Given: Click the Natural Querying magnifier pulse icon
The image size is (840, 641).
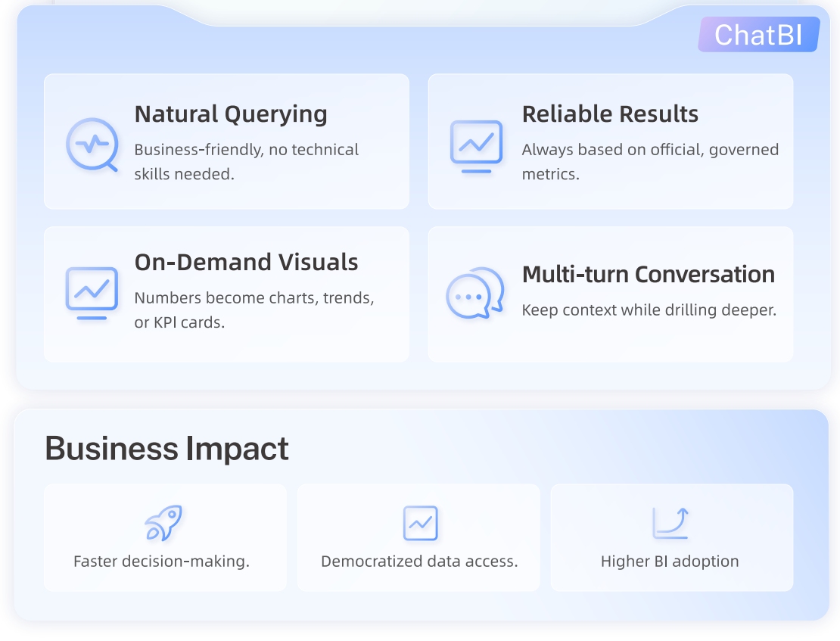Looking at the screenshot, I should pyautogui.click(x=92, y=144).
